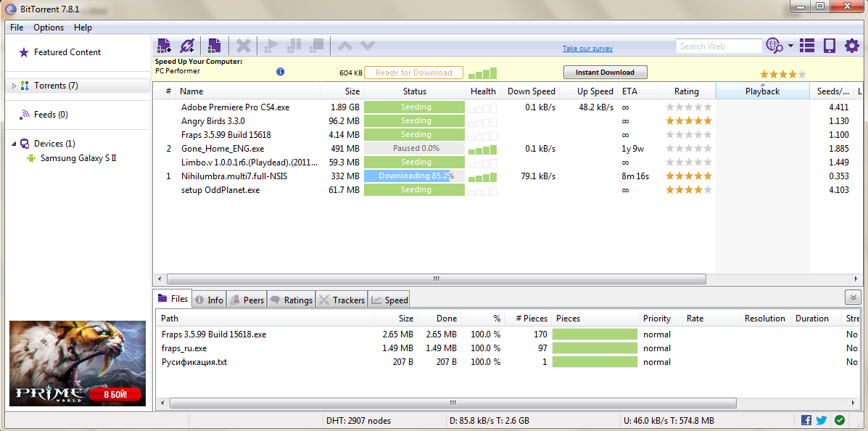Click the Downloading 85.2% progress bar
The width and height of the screenshot is (868, 431).
pos(414,176)
